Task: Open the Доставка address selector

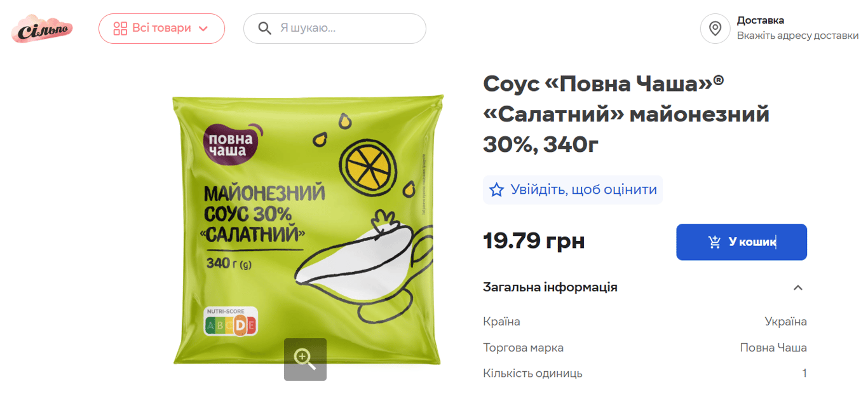Action: pyautogui.click(x=780, y=29)
